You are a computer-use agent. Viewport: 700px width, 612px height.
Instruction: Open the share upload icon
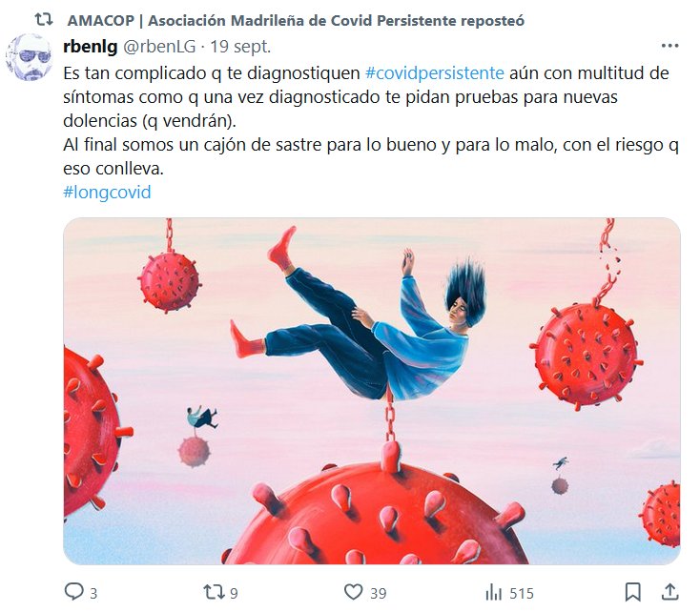[669, 592]
